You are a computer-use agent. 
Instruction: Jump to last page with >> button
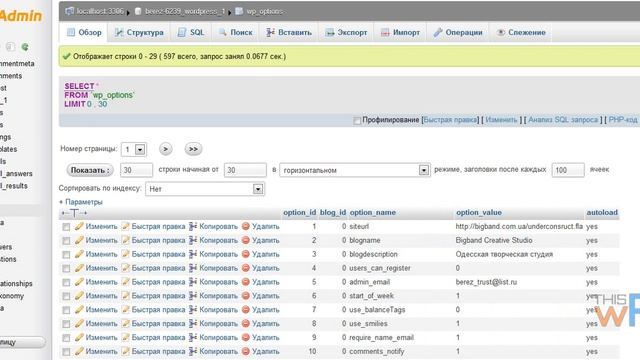(x=193, y=149)
